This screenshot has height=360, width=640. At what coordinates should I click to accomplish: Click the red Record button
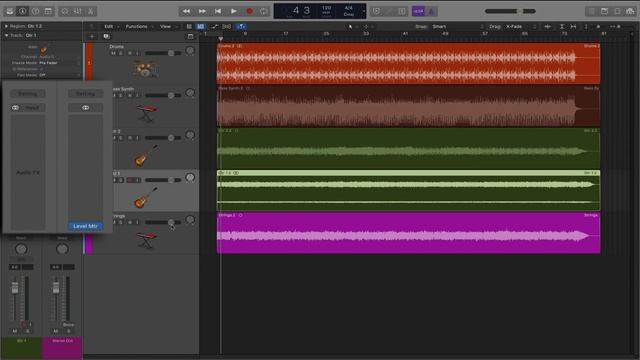pos(249,11)
